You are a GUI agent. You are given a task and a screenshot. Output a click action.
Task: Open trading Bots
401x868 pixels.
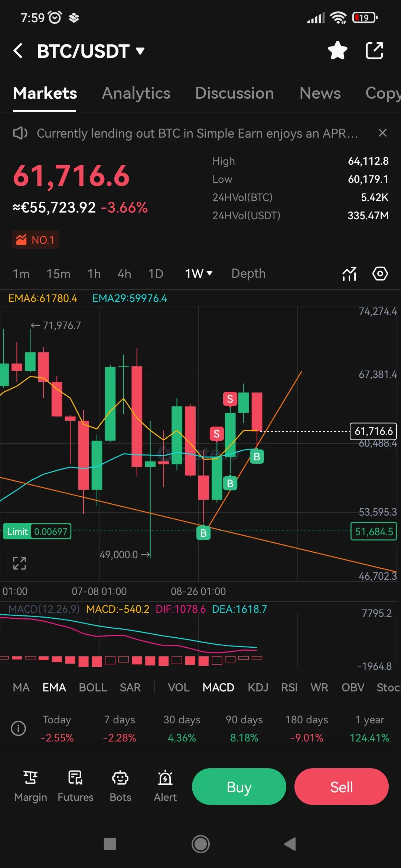[120, 786]
